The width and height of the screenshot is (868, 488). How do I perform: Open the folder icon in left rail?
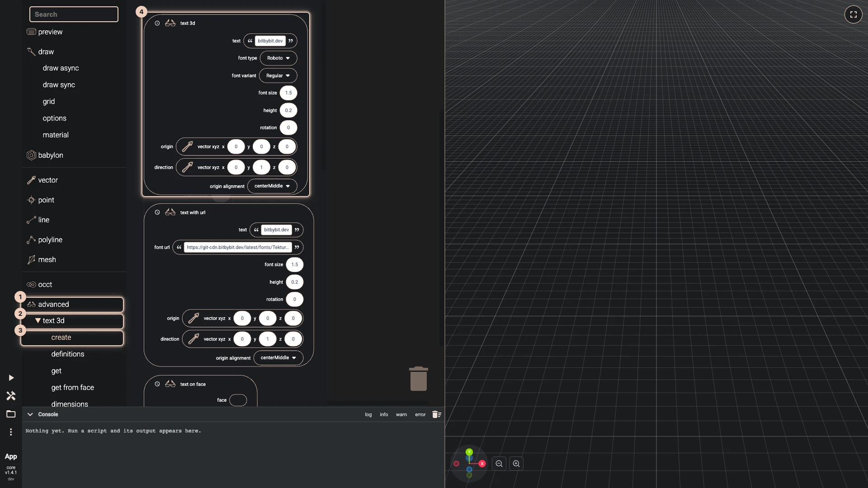[11, 414]
